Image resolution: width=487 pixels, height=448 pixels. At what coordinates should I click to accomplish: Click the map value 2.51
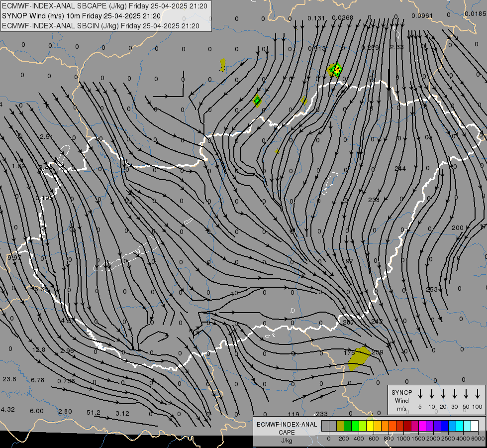47,136
